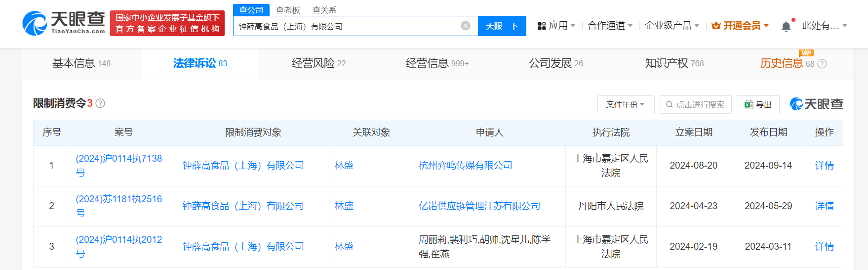Open 钟薛高食品 company link in row 3
The height and width of the screenshot is (270, 868).
pos(243,247)
